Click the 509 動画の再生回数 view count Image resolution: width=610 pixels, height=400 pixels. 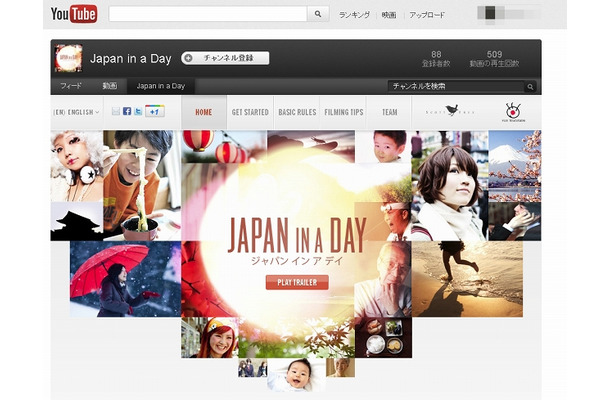(494, 59)
